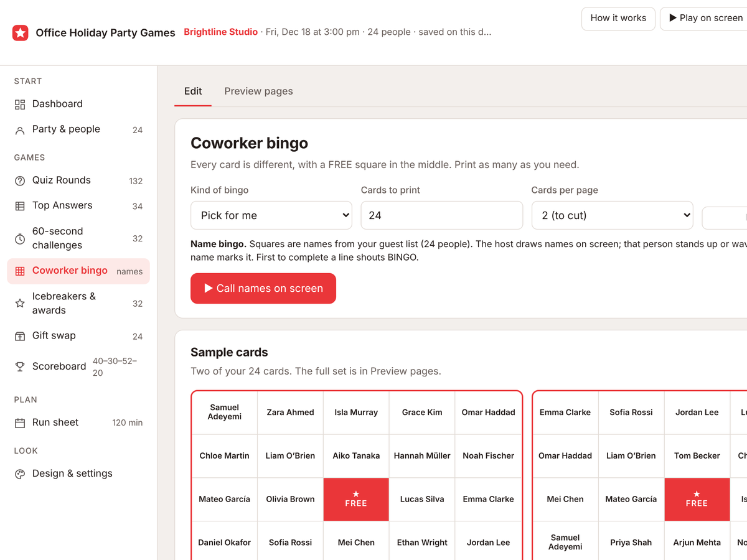Screen dimensions: 747x560
Task: Click the Play on screen button
Action: point(705,18)
